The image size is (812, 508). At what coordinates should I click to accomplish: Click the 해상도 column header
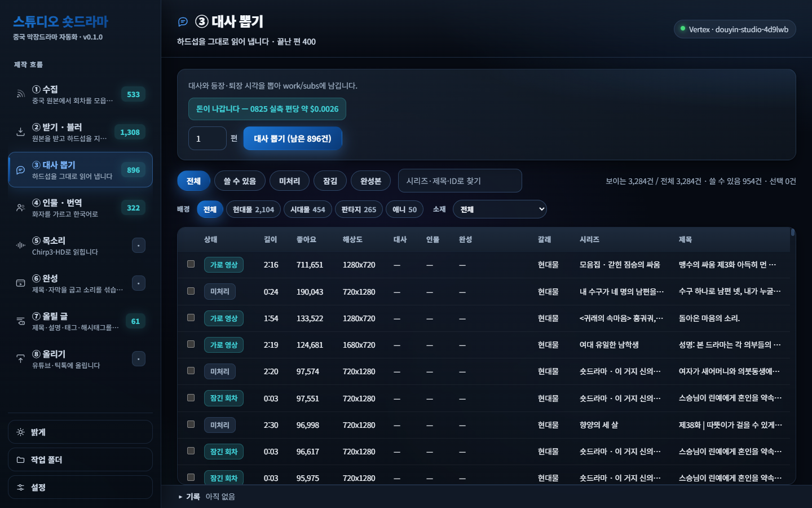point(352,240)
